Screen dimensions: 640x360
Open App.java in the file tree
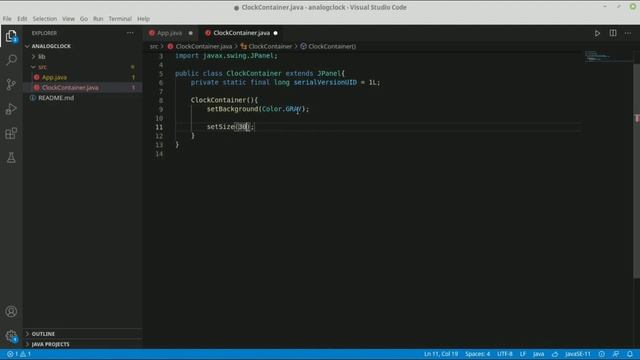54,77
